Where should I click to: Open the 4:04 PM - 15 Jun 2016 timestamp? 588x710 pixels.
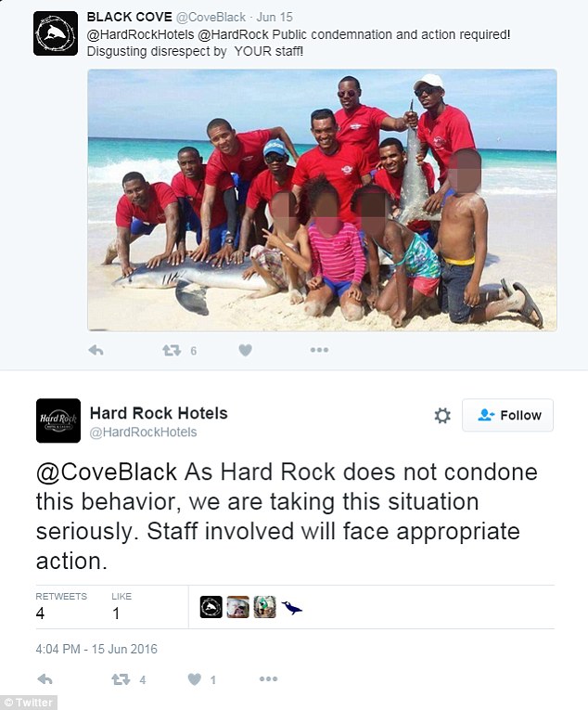[x=96, y=649]
